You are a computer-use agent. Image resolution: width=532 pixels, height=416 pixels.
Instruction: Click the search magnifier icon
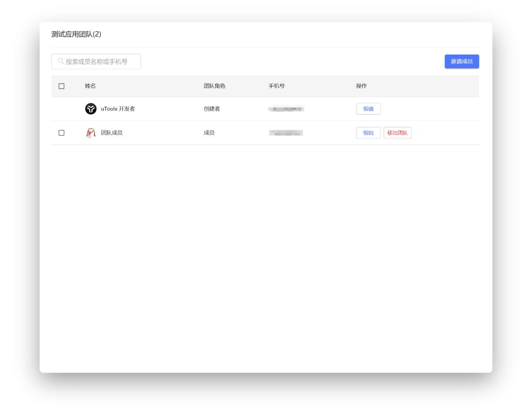tap(61, 62)
